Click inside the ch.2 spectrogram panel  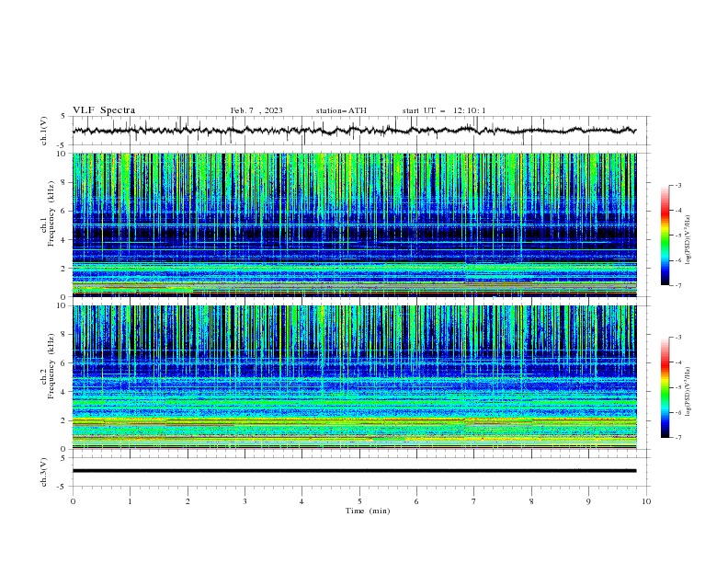[x=354, y=377]
